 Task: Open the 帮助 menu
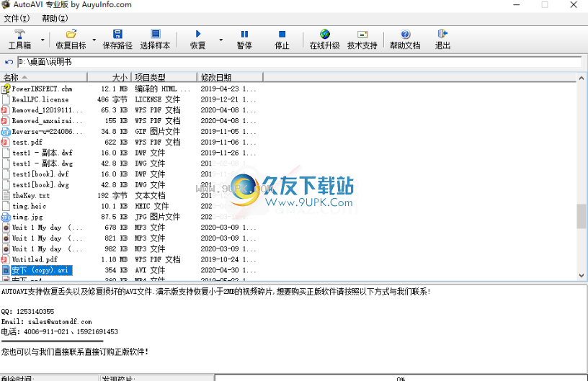pyautogui.click(x=55, y=18)
